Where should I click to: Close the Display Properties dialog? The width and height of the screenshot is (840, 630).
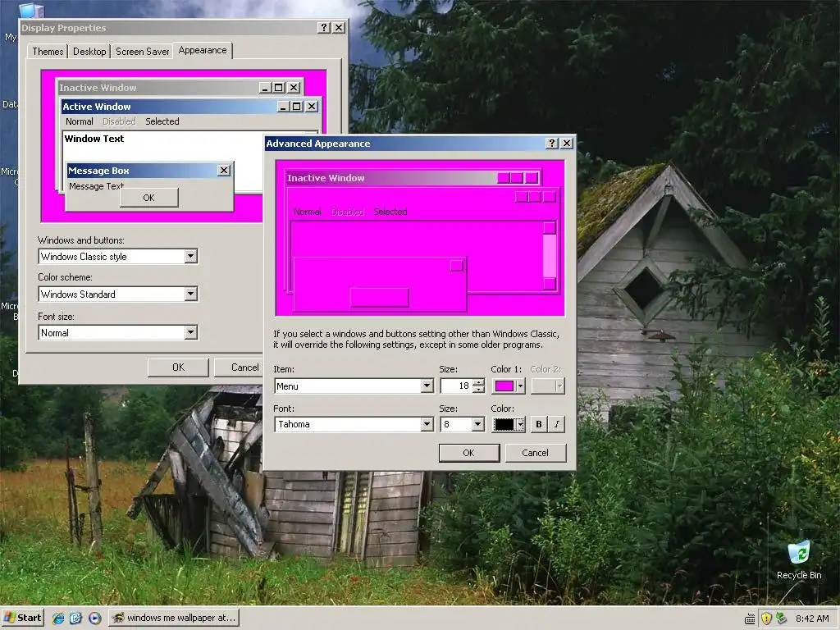[x=339, y=27]
